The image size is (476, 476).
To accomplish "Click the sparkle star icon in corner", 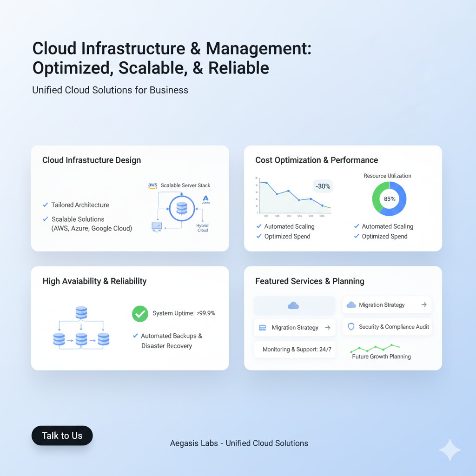I will coord(450,450).
